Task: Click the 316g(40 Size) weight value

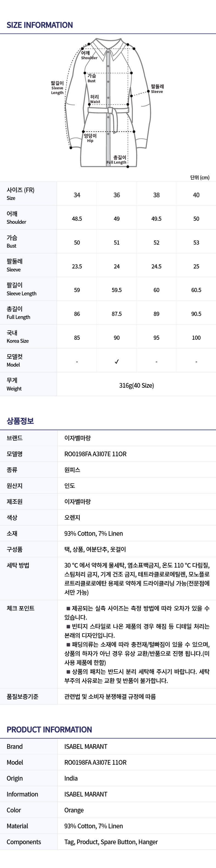Action: (137, 385)
